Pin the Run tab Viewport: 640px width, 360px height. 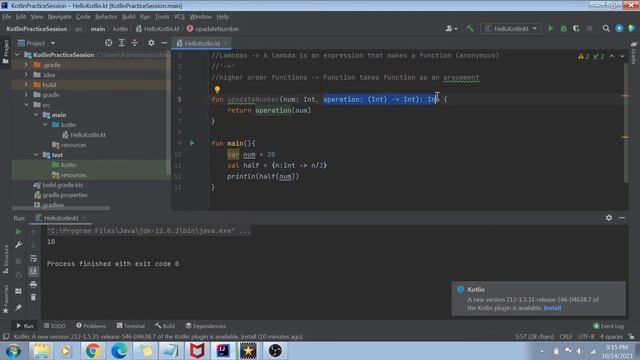pos(18,308)
